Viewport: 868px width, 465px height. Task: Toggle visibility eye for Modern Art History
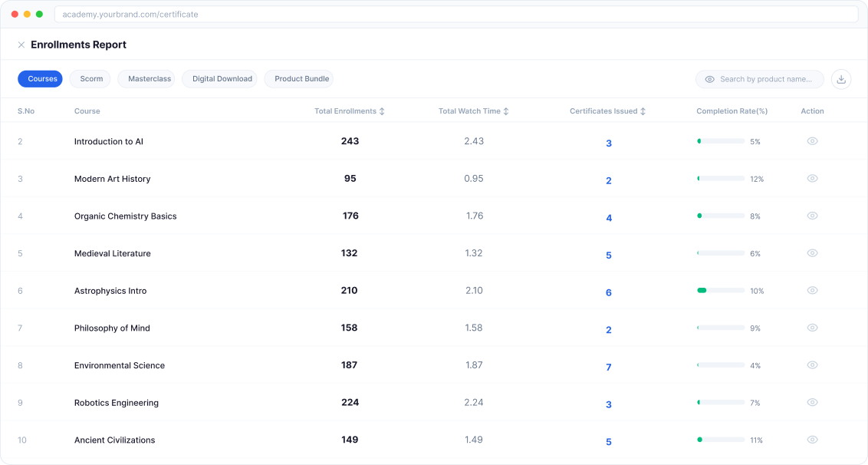(x=812, y=178)
